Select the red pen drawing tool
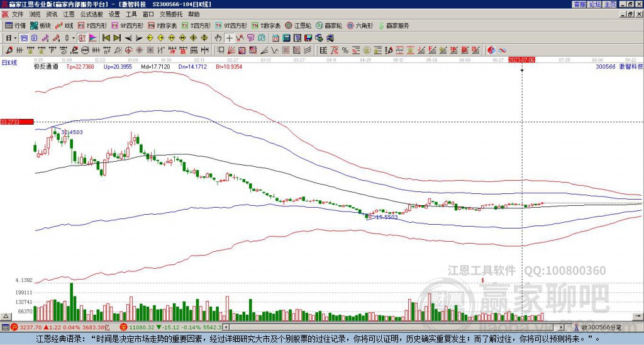 [x=8, y=50]
